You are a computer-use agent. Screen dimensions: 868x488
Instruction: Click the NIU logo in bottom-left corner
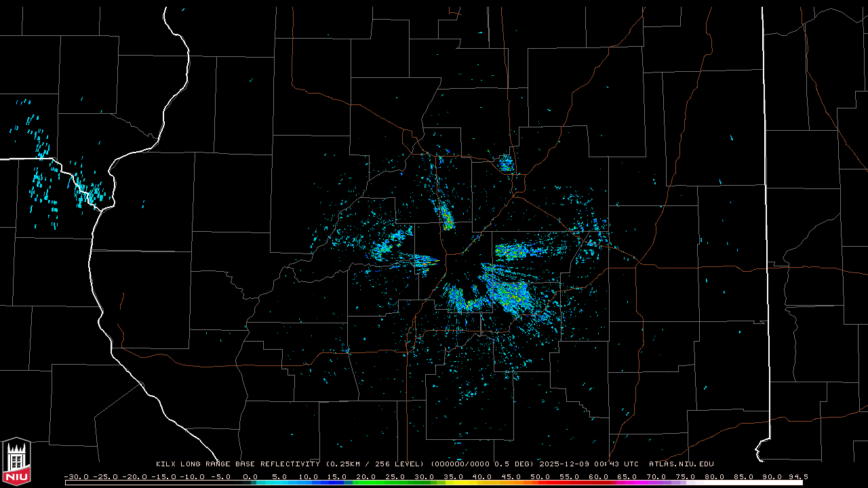coord(16,463)
